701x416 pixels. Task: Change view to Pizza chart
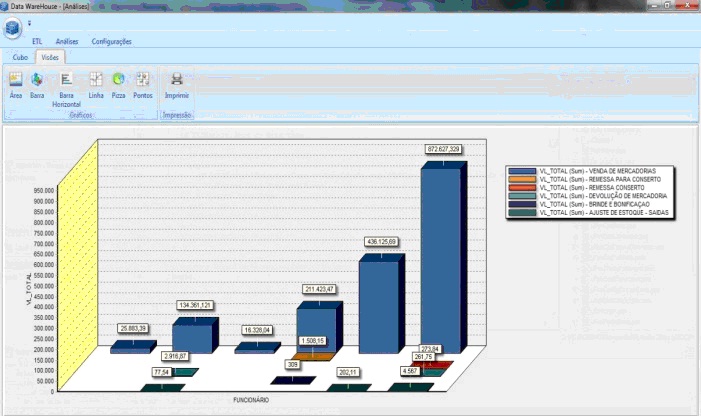coord(119,83)
